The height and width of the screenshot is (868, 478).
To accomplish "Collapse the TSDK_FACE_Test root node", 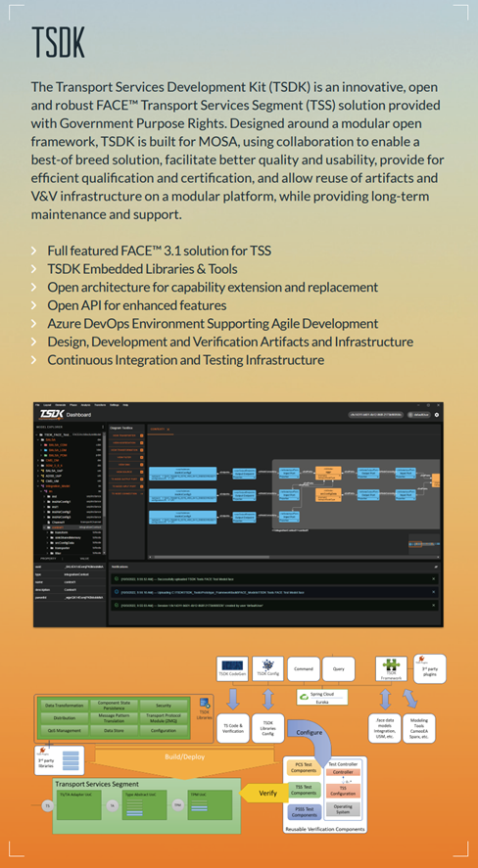I will 36,434.
